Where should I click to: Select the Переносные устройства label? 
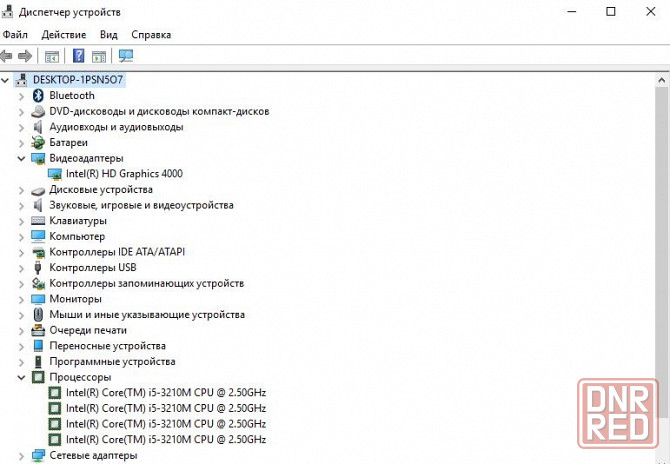pyautogui.click(x=108, y=346)
